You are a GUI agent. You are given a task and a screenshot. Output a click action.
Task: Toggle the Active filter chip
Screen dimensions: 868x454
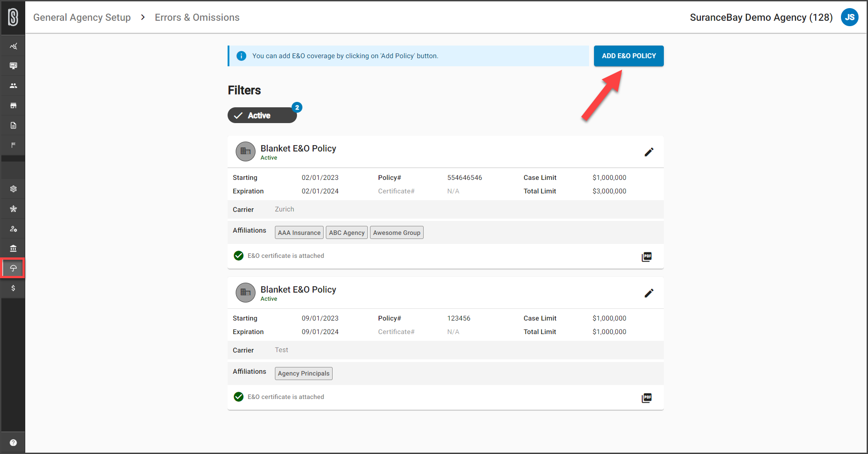coord(262,115)
